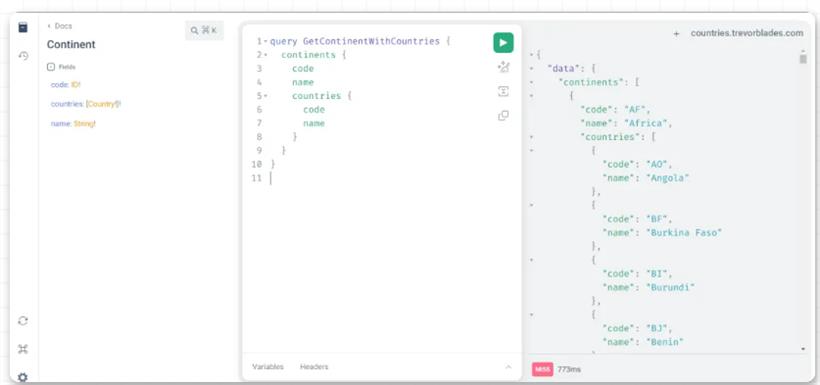The height and width of the screenshot is (385, 820).
Task: Click "Angola" in the response
Action: coord(668,178)
